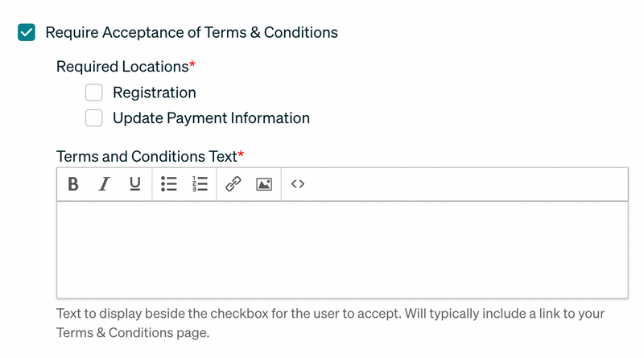Click the Update Payment Information label text
Viewport: 644px width, 358px height.
[x=211, y=118]
